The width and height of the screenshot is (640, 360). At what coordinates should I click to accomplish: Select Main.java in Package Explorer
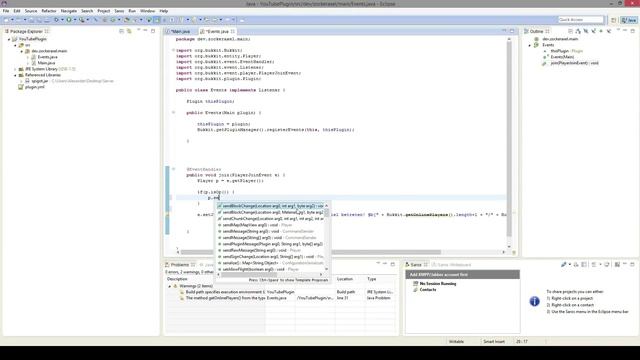(46, 63)
